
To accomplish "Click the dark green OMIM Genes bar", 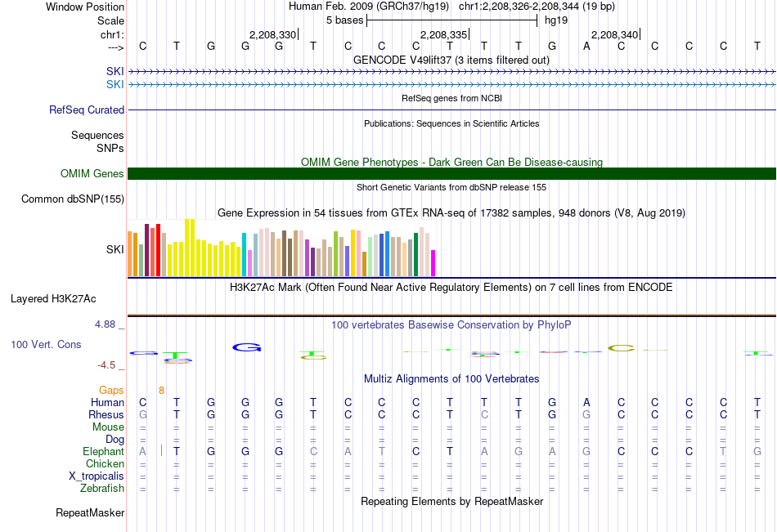I will [x=451, y=173].
